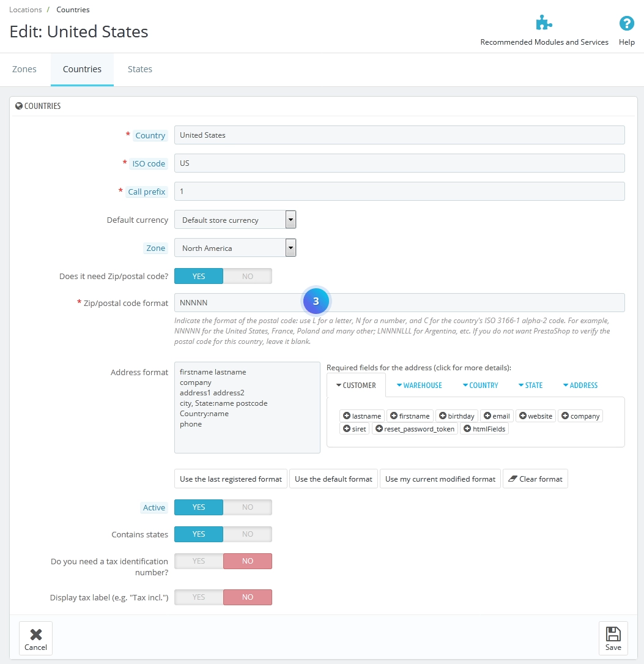Viewport: 644px width, 664px height.
Task: Disable the Active toggle
Action: (248, 507)
